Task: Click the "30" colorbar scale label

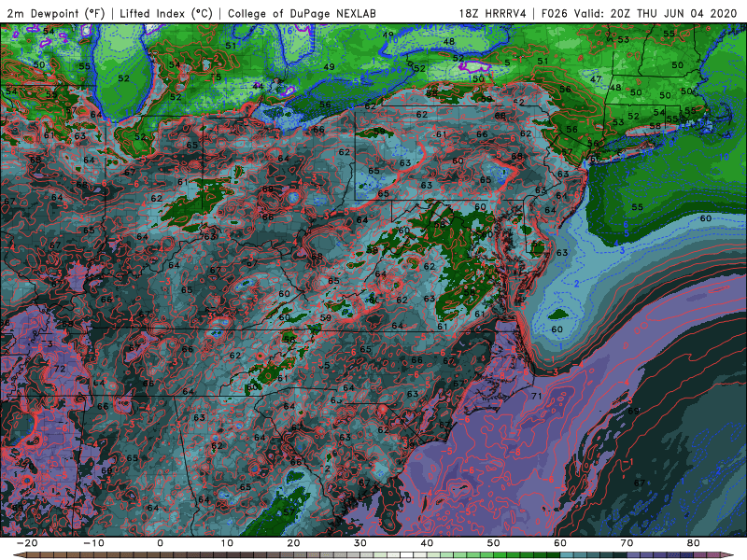Action: click(360, 543)
